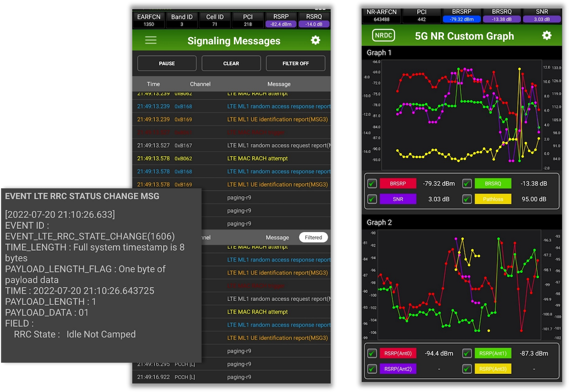
Task: Open the hamburger menu in Signaling Messages
Action: [151, 40]
